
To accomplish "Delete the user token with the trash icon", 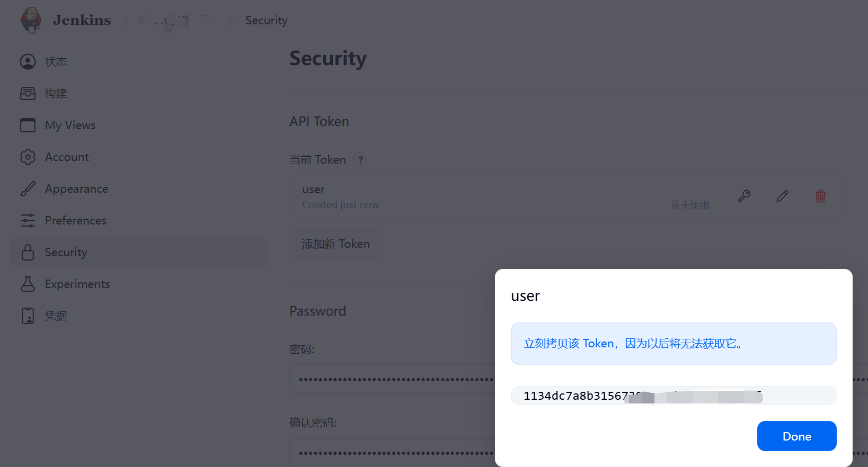I will (x=820, y=196).
